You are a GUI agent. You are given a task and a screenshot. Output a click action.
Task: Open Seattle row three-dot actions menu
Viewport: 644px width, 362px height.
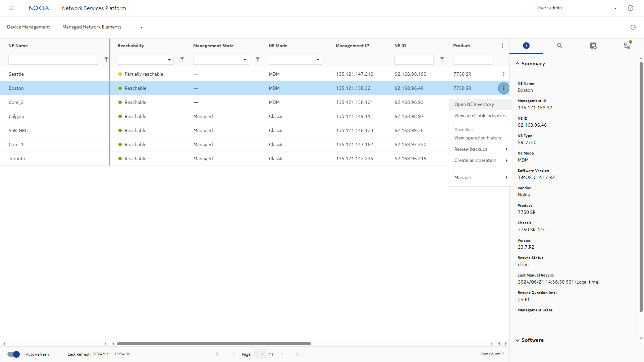(x=503, y=74)
